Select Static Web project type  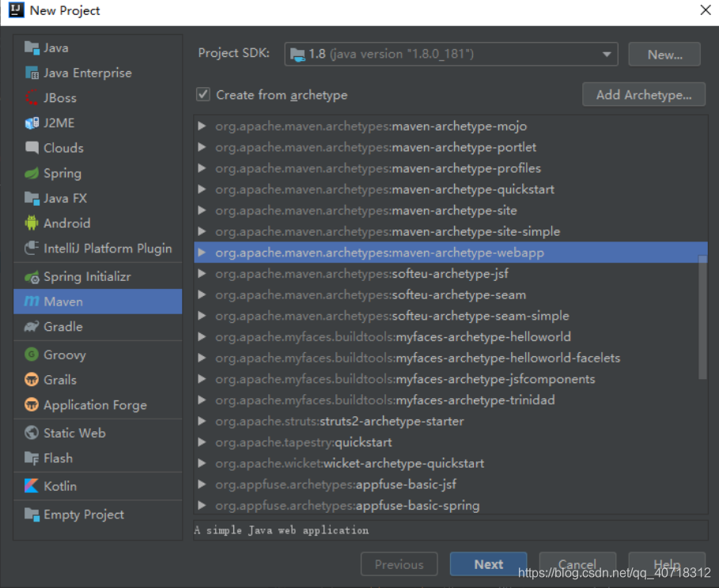(97, 433)
